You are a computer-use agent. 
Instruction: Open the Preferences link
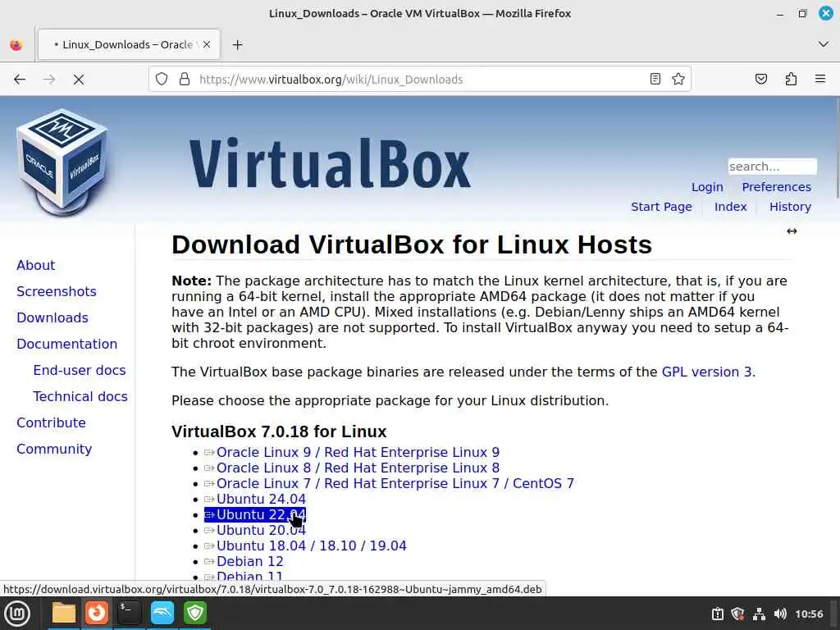(776, 187)
